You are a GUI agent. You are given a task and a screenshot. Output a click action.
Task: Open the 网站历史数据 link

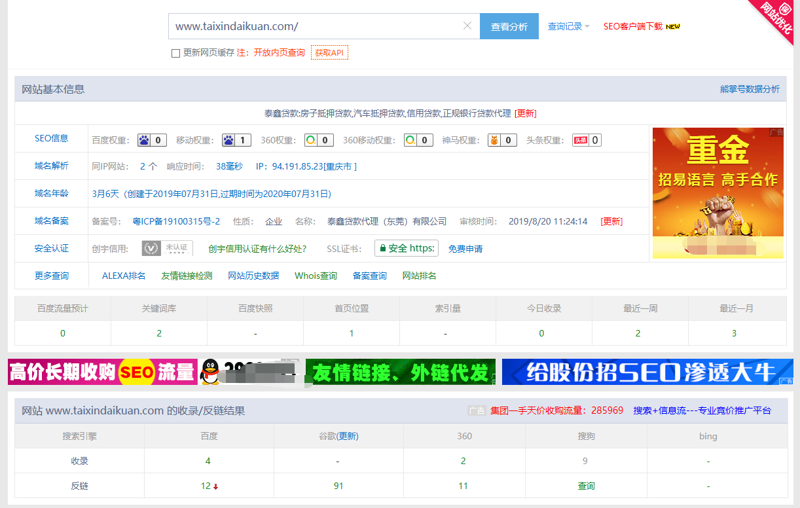tap(253, 276)
